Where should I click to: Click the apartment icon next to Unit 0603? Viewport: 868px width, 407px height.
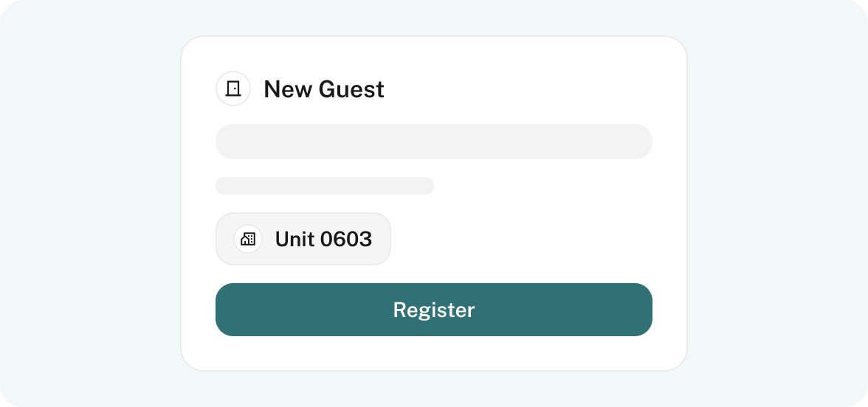tap(248, 239)
